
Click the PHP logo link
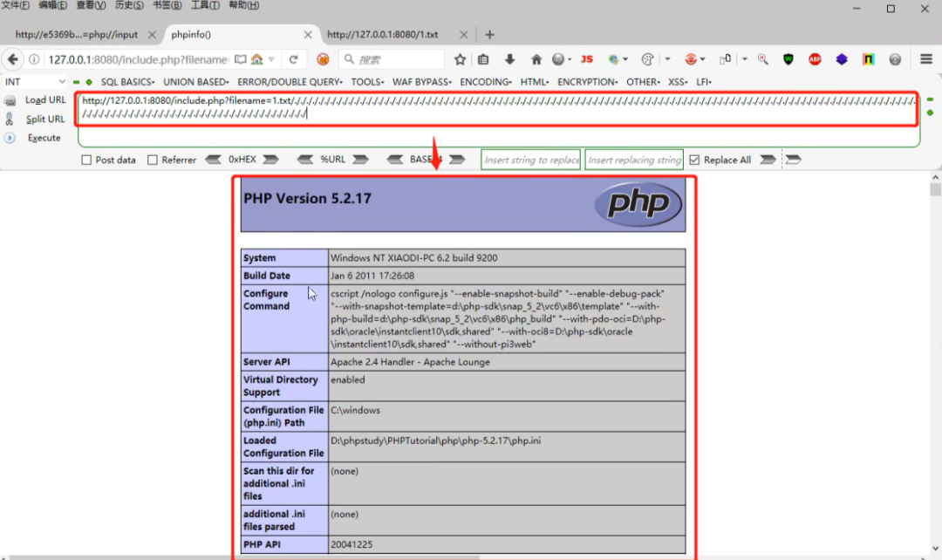tap(638, 204)
